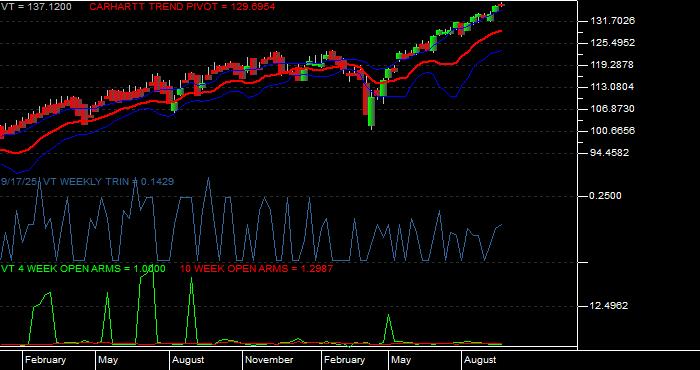The height and width of the screenshot is (370, 700).
Task: Click the 119.2878 price axis value
Action: 612,65
